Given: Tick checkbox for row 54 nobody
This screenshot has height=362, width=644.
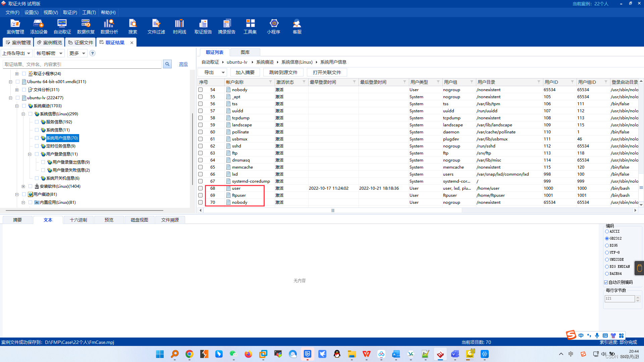Looking at the screenshot, I should pyautogui.click(x=201, y=90).
